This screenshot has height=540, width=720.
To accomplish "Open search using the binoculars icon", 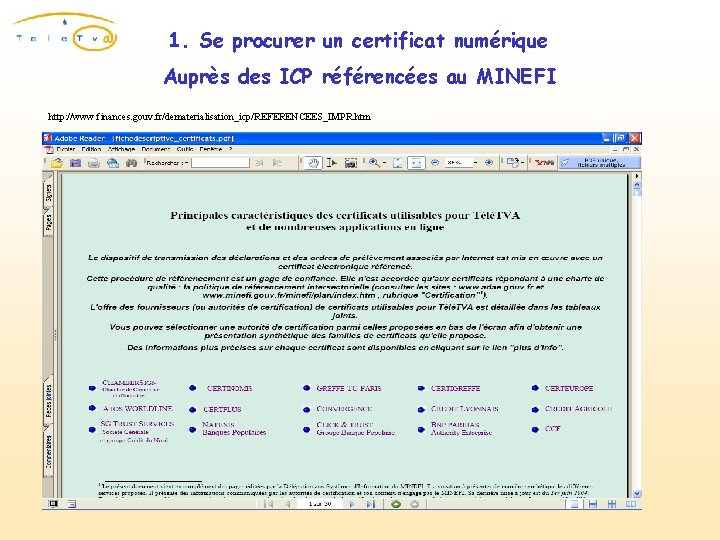I will [131, 163].
